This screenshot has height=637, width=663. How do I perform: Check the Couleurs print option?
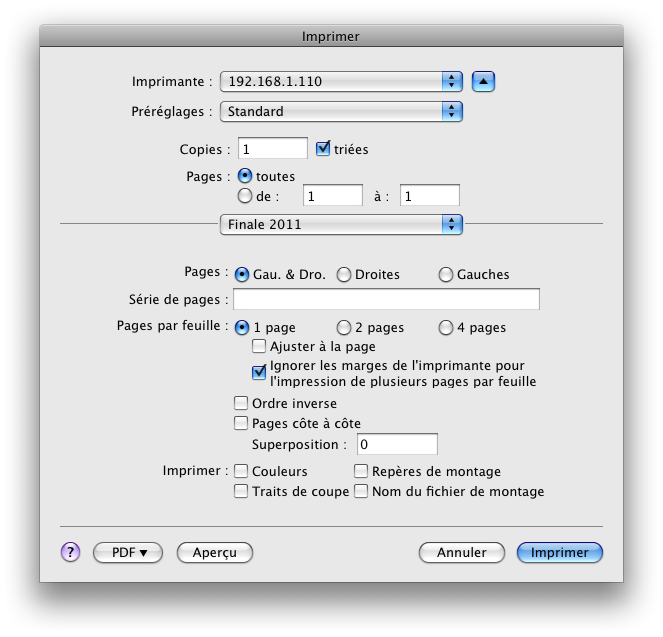point(240,471)
